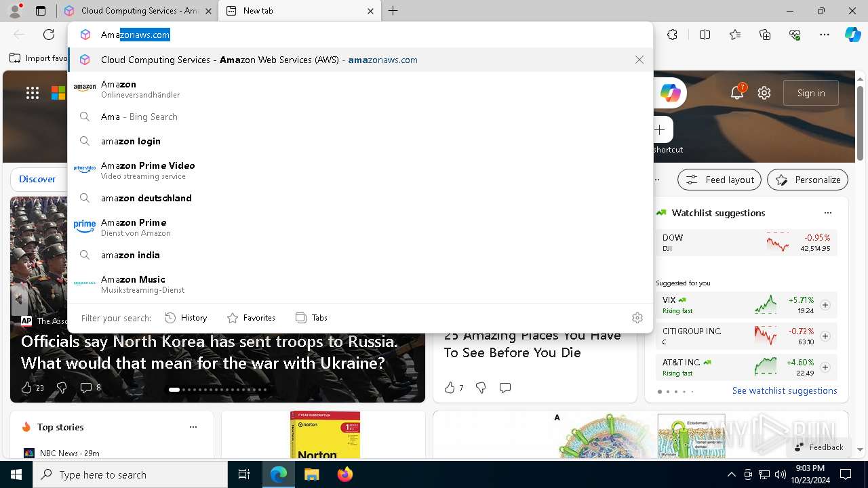Choose Ama - Bing Search suggestion
Viewport: 868px width, 488px height.
pos(360,117)
